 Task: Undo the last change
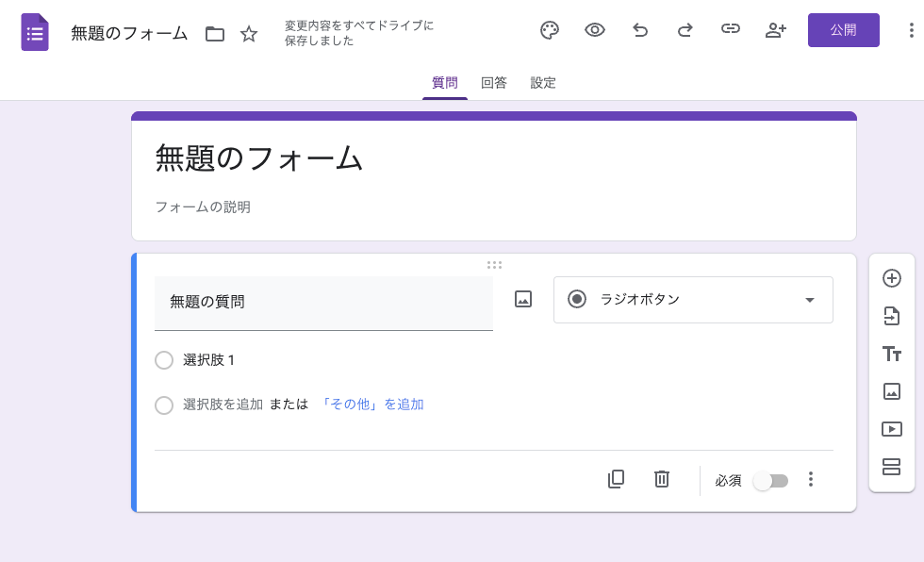pos(640,30)
